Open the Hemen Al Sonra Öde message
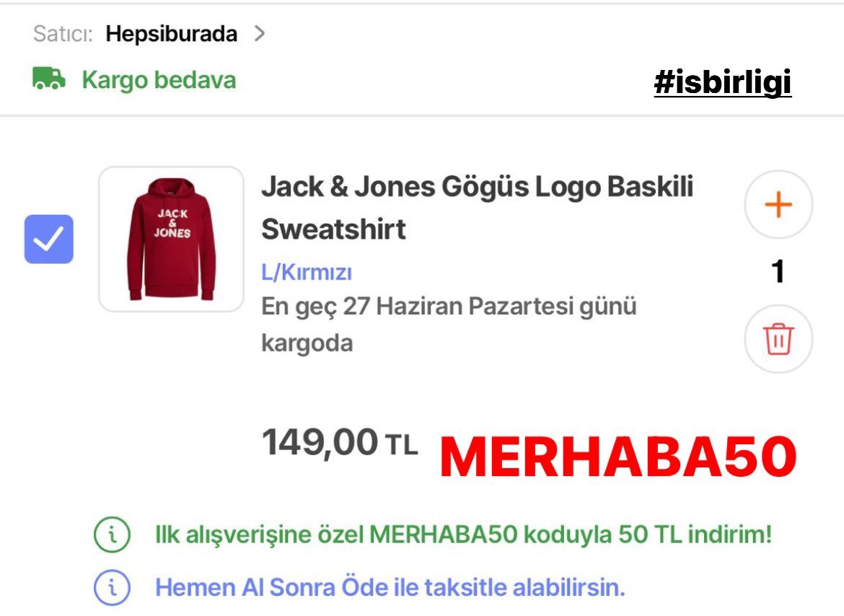This screenshot has height=616, width=844. coord(390,587)
